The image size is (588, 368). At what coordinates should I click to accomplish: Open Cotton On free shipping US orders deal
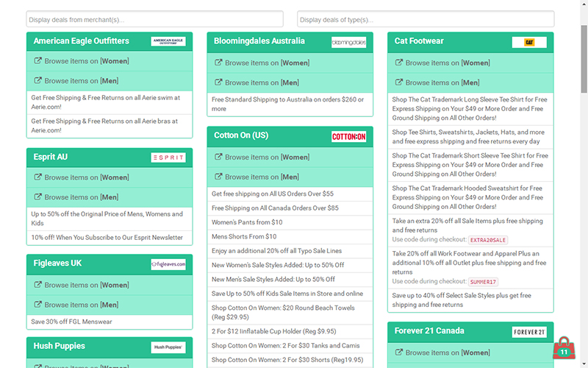(290, 194)
